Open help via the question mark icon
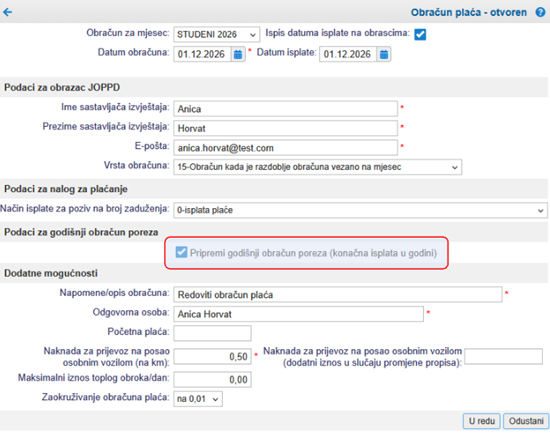 [540, 12]
